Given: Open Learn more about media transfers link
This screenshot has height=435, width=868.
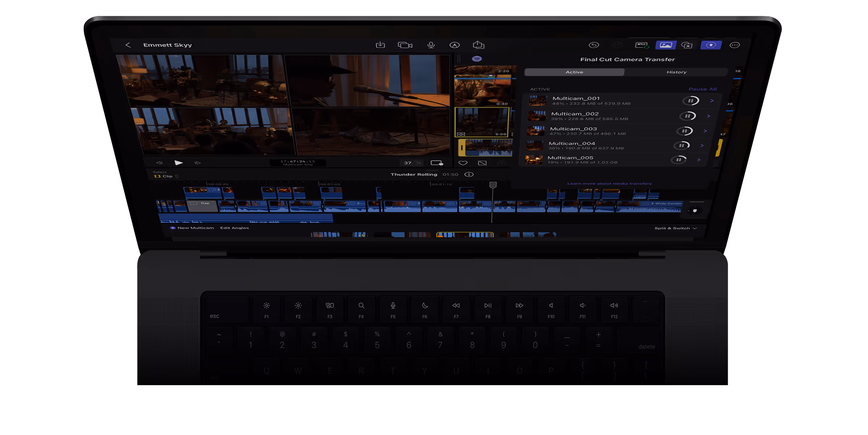Looking at the screenshot, I should pos(609,183).
